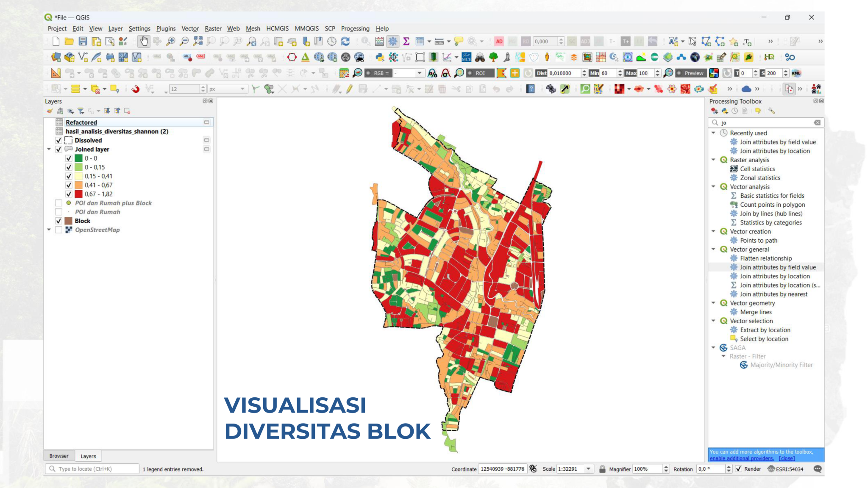Activate the Zoom In tool
This screenshot has height=488, width=868.
[x=170, y=41]
